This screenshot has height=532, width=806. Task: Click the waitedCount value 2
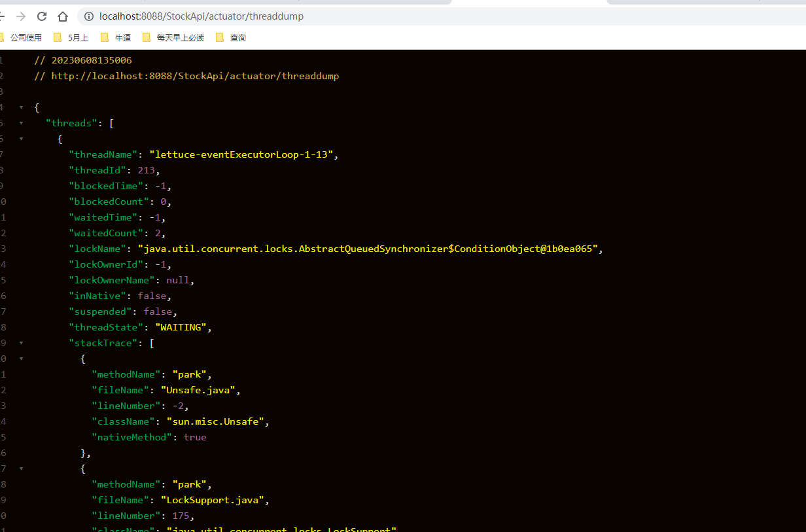[158, 233]
